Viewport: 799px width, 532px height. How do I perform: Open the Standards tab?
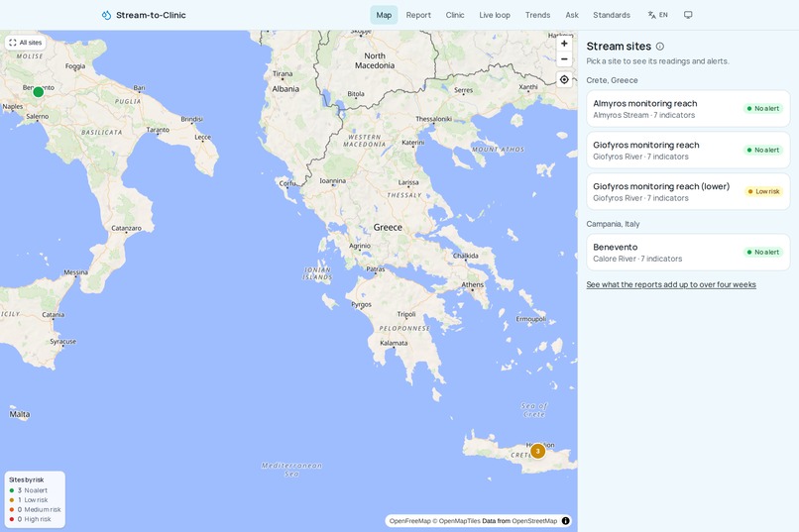point(612,15)
